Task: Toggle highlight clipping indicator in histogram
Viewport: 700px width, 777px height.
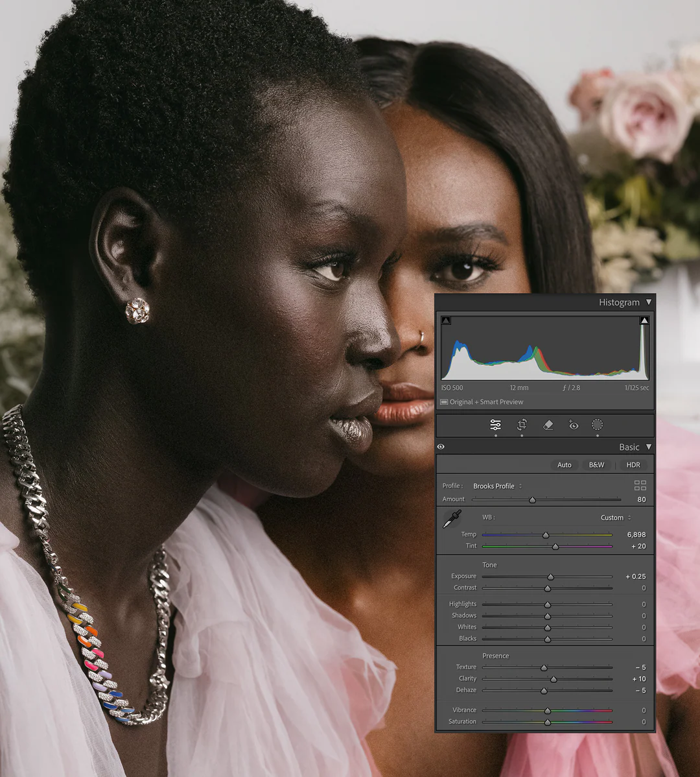Action: click(x=644, y=320)
